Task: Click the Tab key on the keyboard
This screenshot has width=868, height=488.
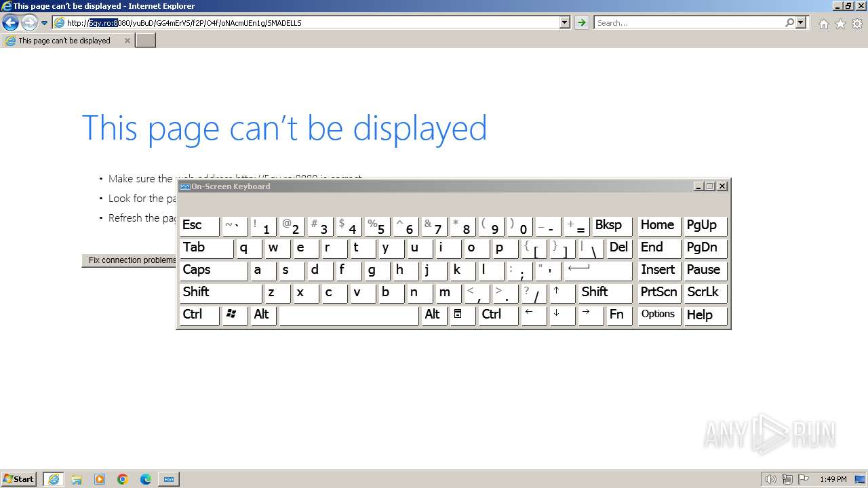Action: click(207, 248)
